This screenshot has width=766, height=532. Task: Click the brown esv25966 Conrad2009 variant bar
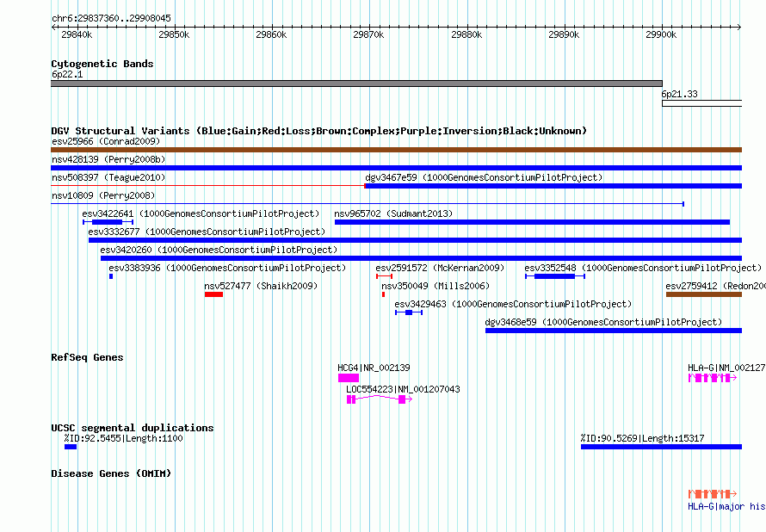[396, 150]
